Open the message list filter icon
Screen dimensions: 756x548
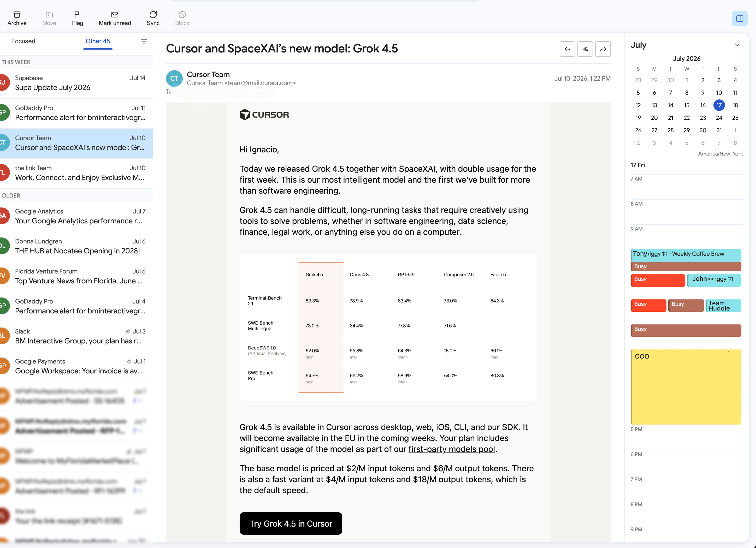(144, 41)
